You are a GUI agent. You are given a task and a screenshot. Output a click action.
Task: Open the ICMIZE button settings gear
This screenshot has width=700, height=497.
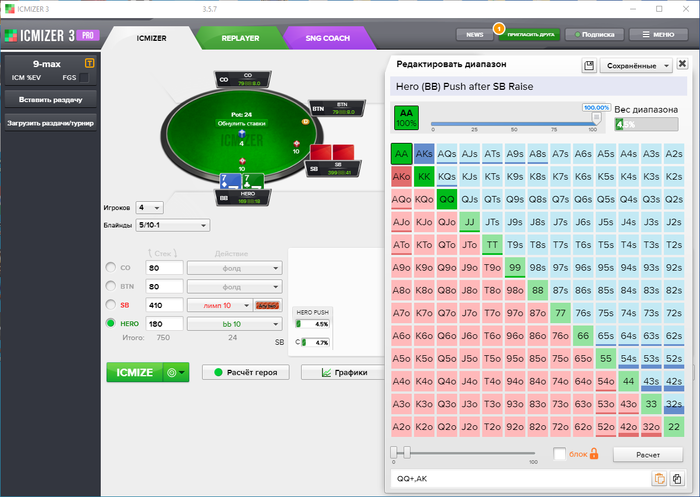[176, 372]
